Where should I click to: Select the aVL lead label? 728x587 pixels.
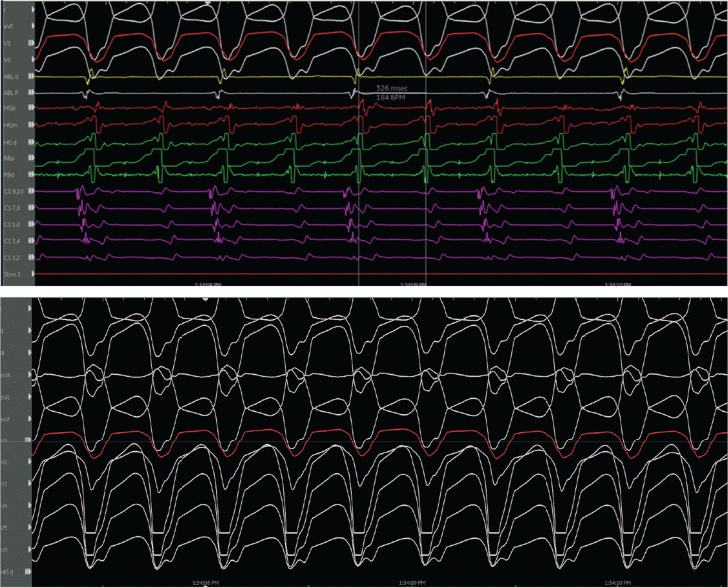coord(5,398)
